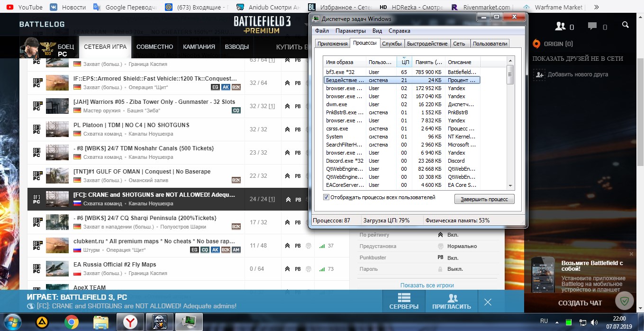Click the green shield protection icon

pos(625,301)
